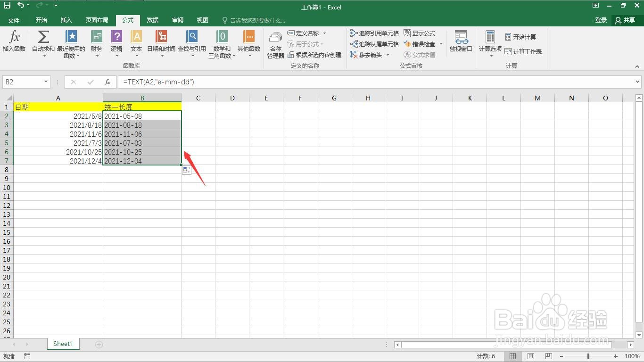This screenshot has width=644, height=362.
Task: Expand the formula bar chevron
Action: point(638,82)
